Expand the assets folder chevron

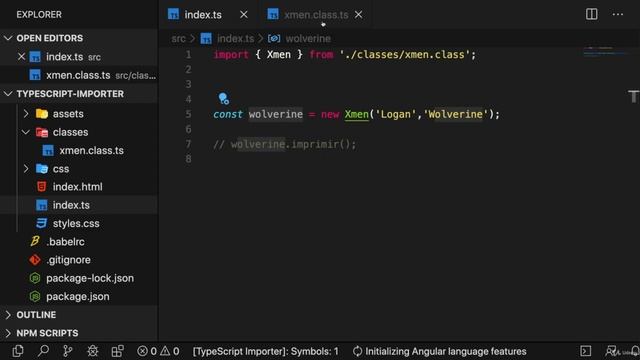coord(26,113)
